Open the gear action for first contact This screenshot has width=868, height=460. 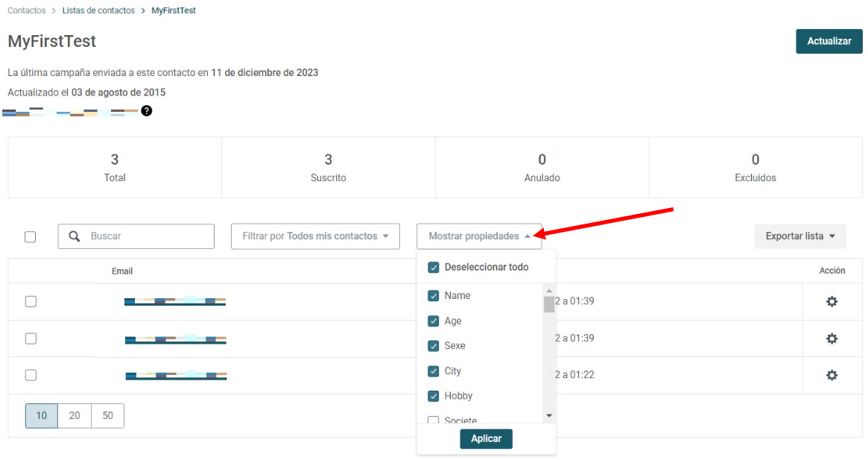pyautogui.click(x=831, y=301)
